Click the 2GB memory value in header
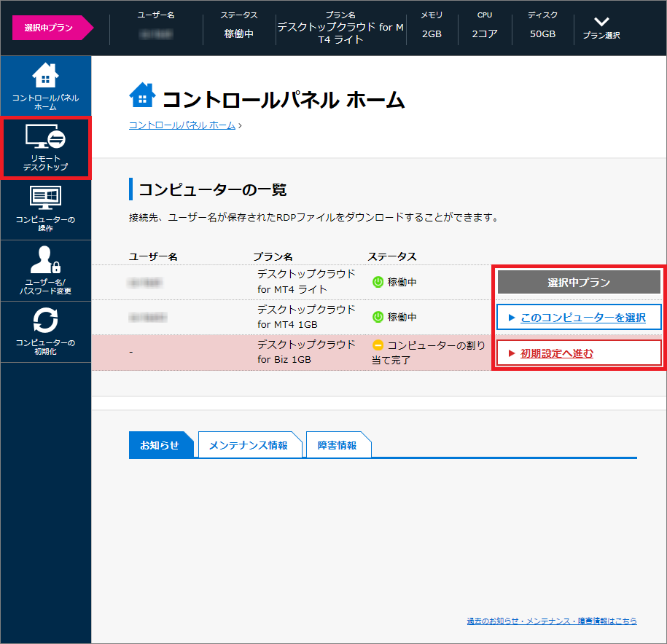The image size is (667, 644). (432, 34)
